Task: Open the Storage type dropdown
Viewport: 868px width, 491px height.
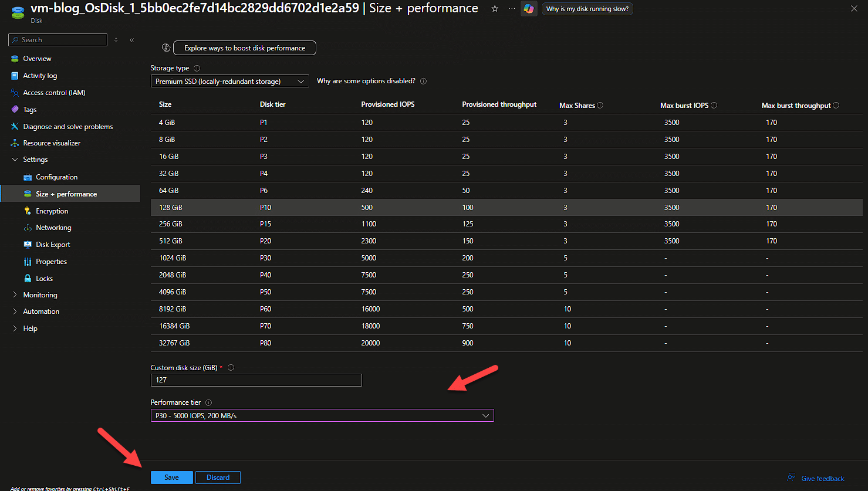Action: pyautogui.click(x=229, y=81)
